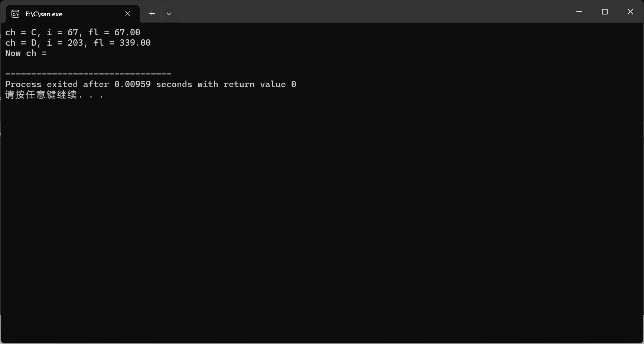Viewport: 644px width, 344px height.
Task: Click the first output line ch = C
Action: [73, 33]
